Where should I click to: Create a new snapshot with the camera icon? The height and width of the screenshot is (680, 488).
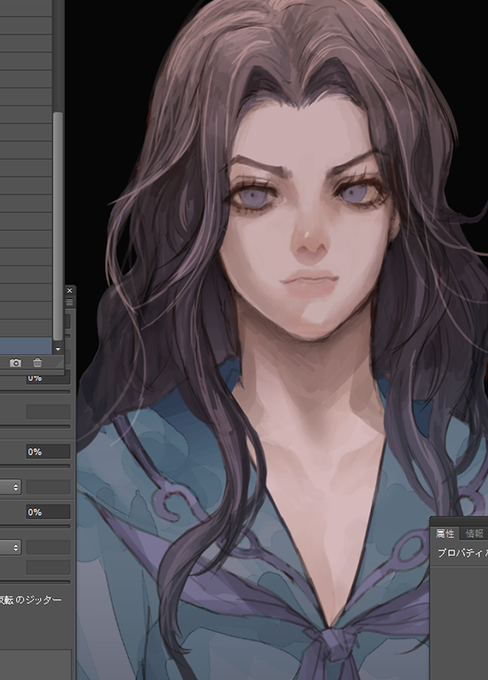pos(15,363)
